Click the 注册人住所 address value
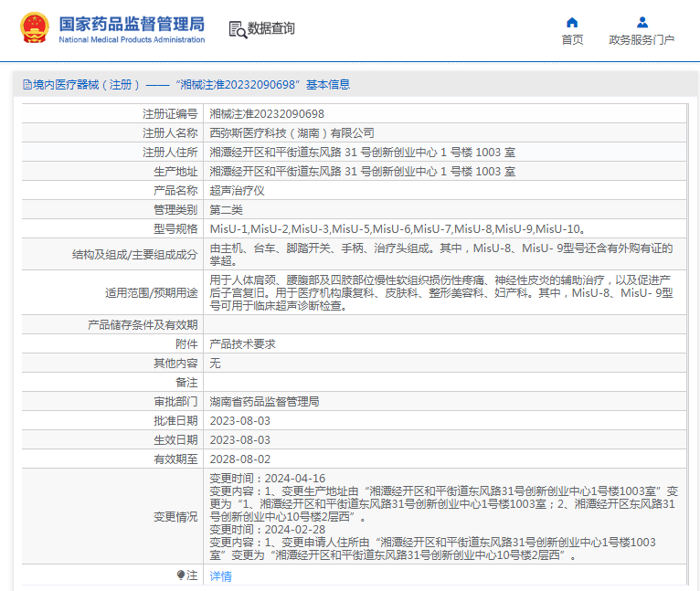Image resolution: width=700 pixels, height=591 pixels. pyautogui.click(x=363, y=153)
